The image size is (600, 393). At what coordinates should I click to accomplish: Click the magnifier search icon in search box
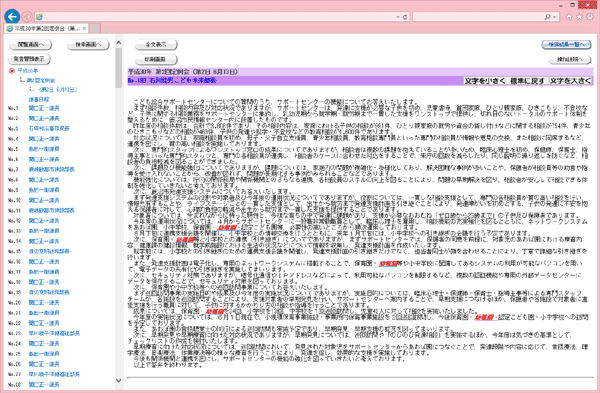[548, 17]
